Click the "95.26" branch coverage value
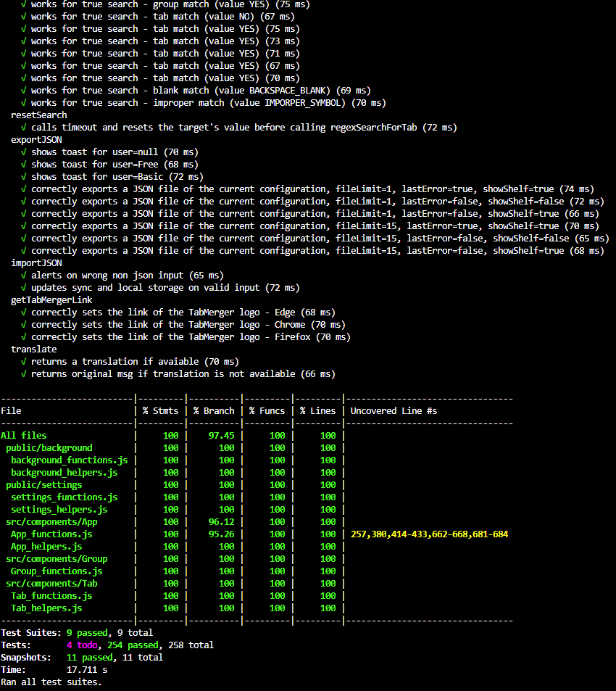Viewport: 616px width, 691px height. pos(221,534)
